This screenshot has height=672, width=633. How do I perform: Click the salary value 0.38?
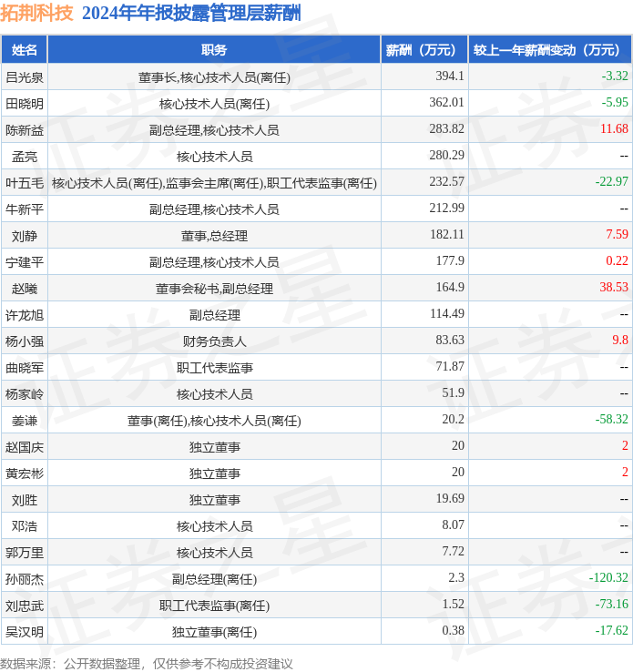(453, 630)
